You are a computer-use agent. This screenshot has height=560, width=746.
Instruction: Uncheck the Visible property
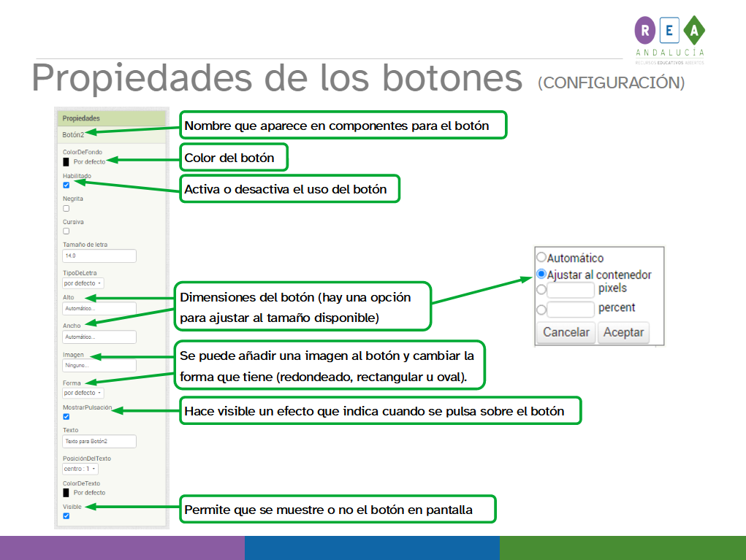point(66,515)
